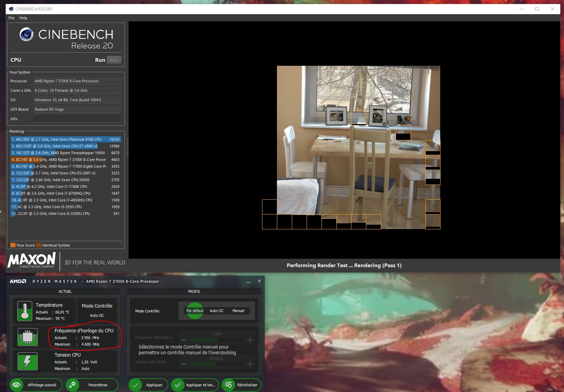The width and height of the screenshot is (564, 392).
Task: Click the AMD logo in Ryzen Master
Action: click(18, 281)
